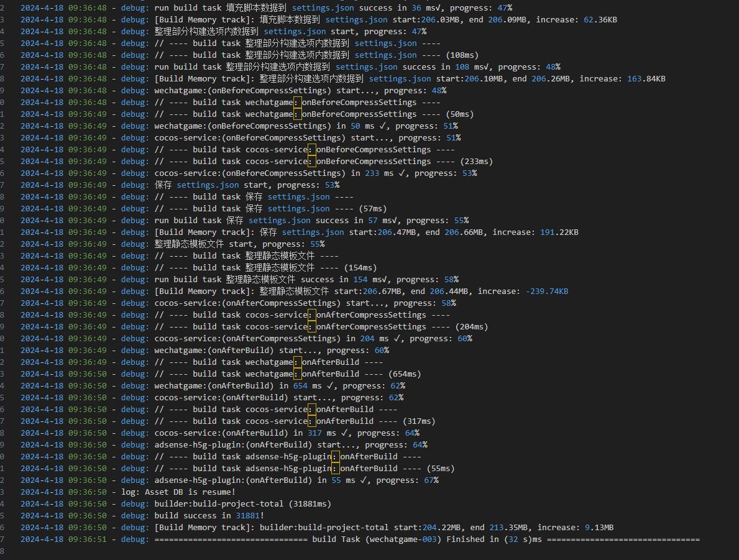
Task: Select the 'increase: 62.36KB' memory value
Action: pos(576,20)
